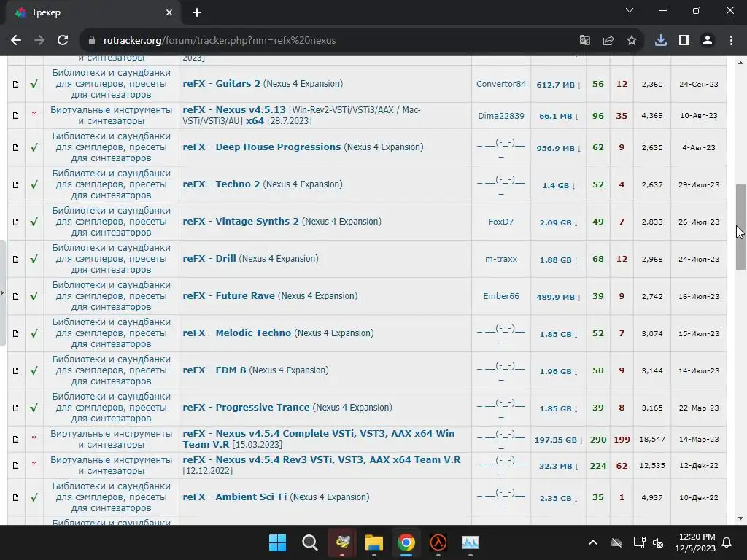
Task: Download 197.35 GB Nexus Complete torrent
Action: (x=558, y=440)
